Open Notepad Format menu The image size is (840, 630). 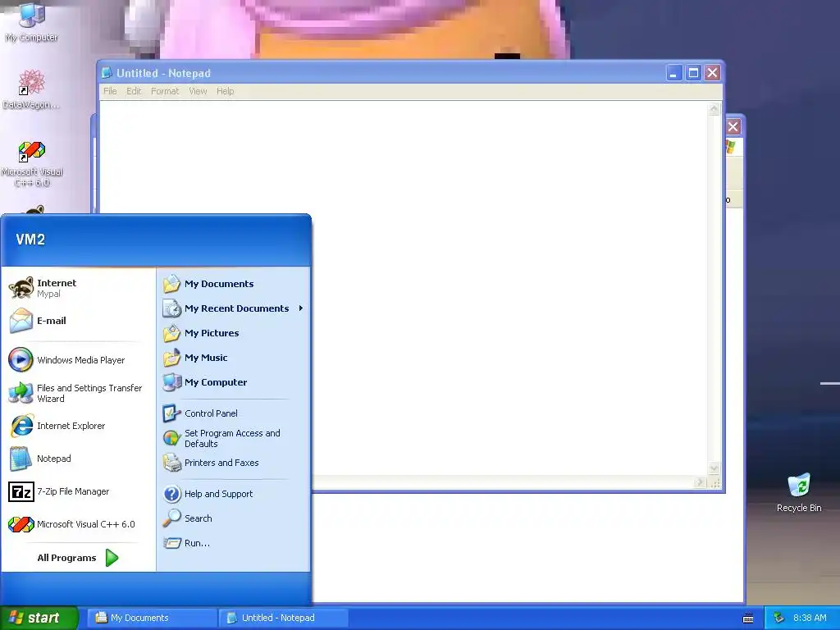pos(165,91)
